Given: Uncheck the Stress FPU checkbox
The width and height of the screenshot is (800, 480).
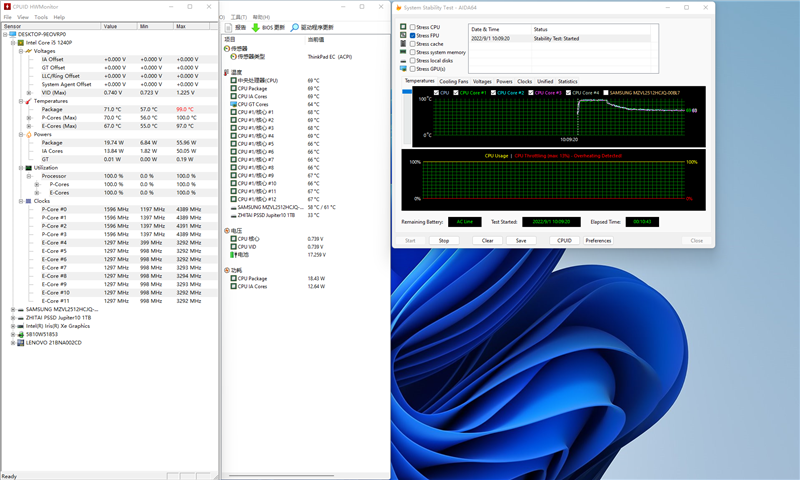Looking at the screenshot, I should click(x=412, y=36).
